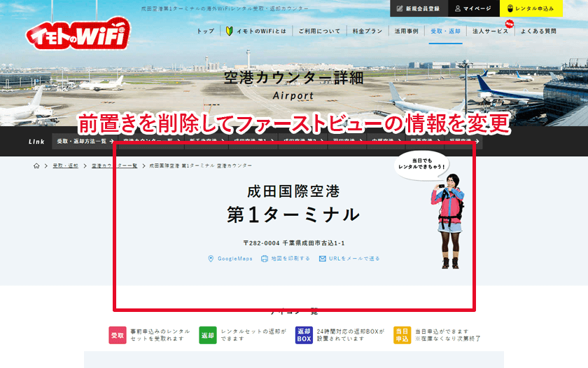588x368 pixels.
Task: Click the 成田国際空港 heading text
Action: point(293,191)
